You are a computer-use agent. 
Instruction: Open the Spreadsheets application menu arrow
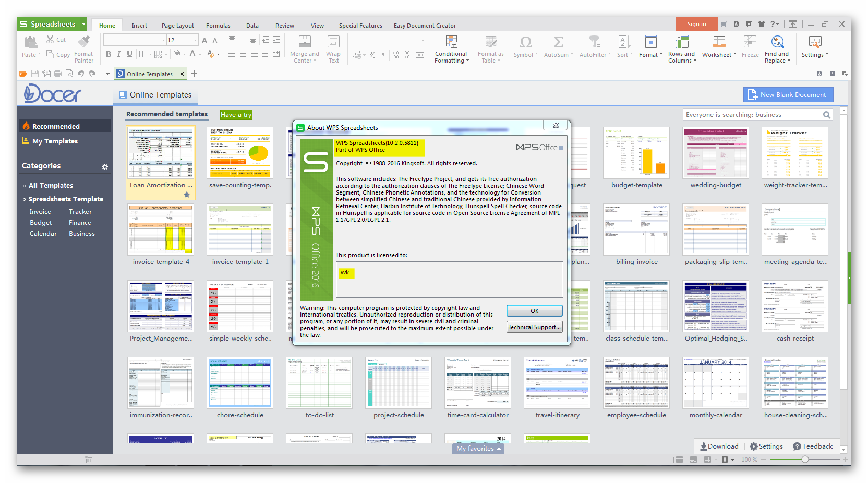(83, 24)
